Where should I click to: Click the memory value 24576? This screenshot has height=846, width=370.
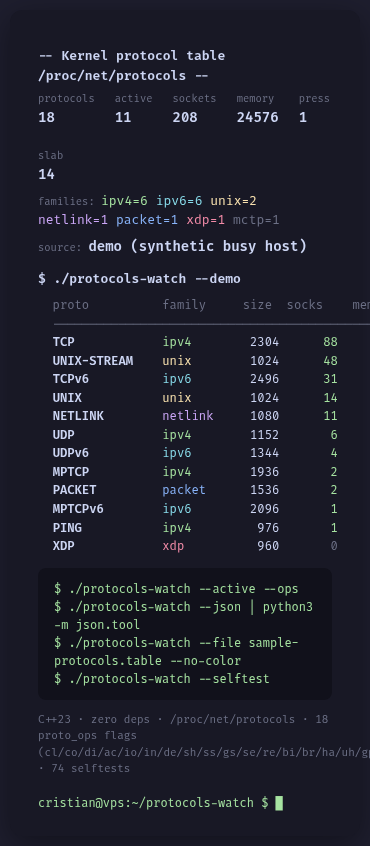[x=257, y=117]
